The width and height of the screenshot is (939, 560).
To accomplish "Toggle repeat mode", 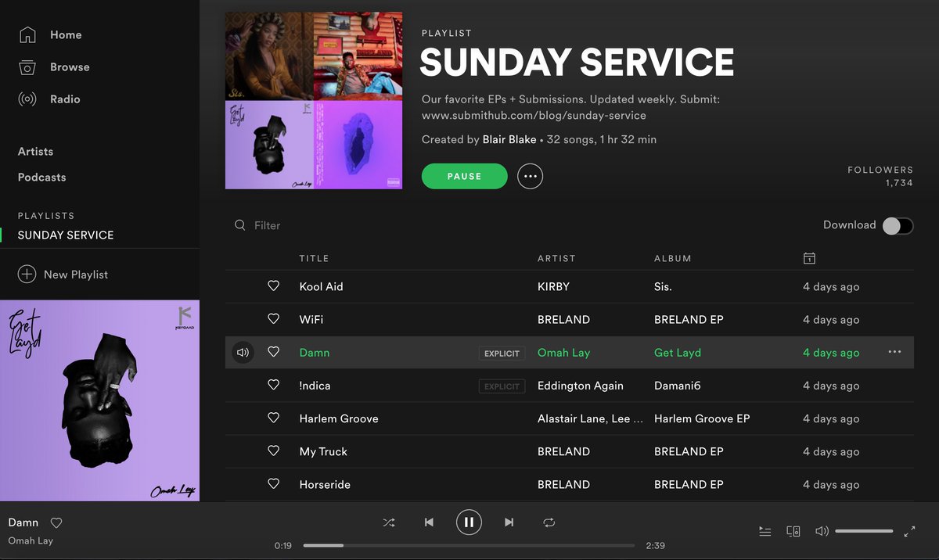I will pos(549,522).
